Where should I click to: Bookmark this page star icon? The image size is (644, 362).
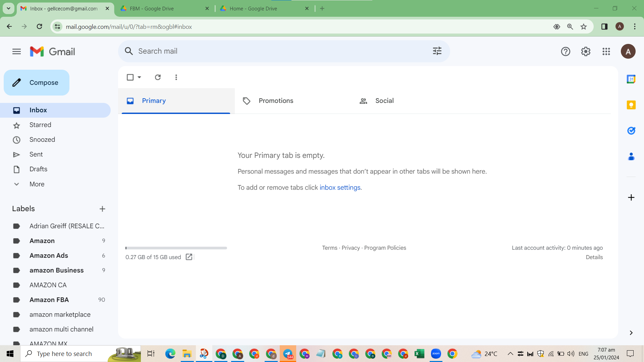(x=584, y=27)
